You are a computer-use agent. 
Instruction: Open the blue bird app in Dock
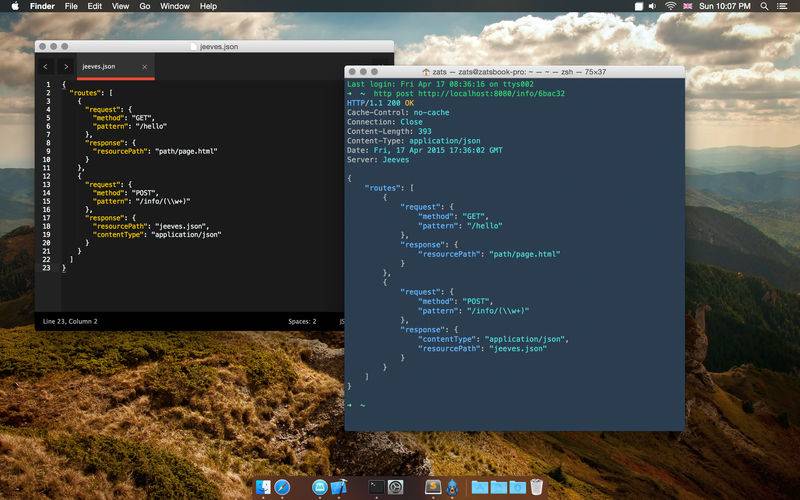pos(452,487)
